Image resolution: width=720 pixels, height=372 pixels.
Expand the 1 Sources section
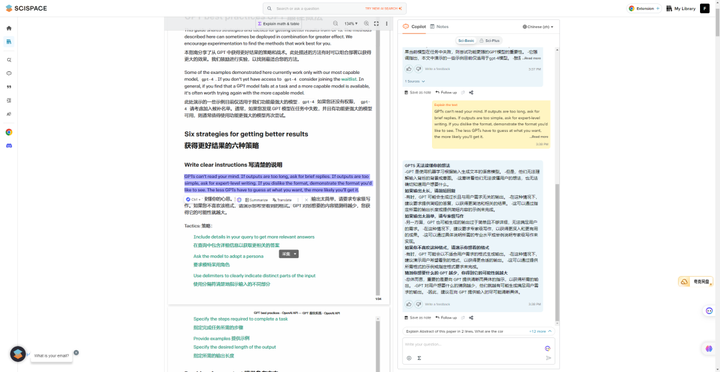[x=415, y=81]
